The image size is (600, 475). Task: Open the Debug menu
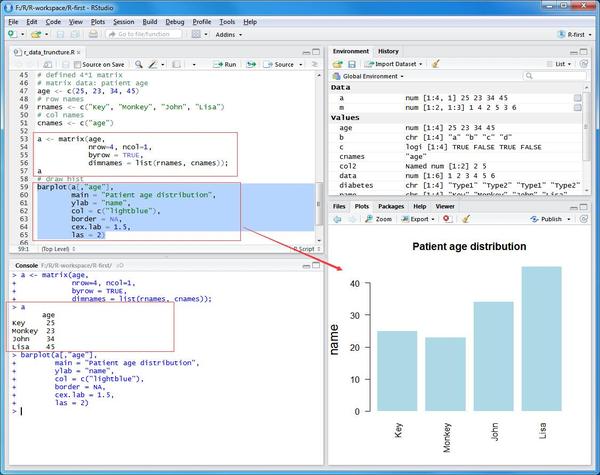pyautogui.click(x=174, y=22)
